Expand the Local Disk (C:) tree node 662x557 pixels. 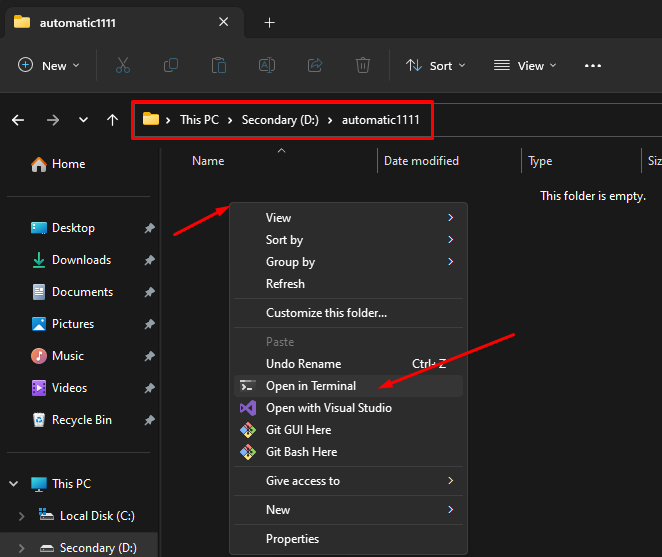coord(22,516)
